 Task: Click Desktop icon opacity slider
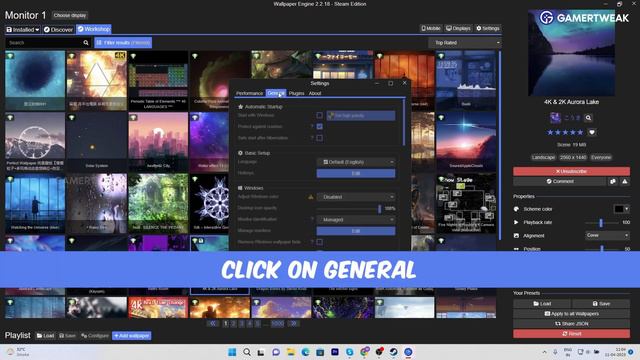pyautogui.click(x=349, y=209)
